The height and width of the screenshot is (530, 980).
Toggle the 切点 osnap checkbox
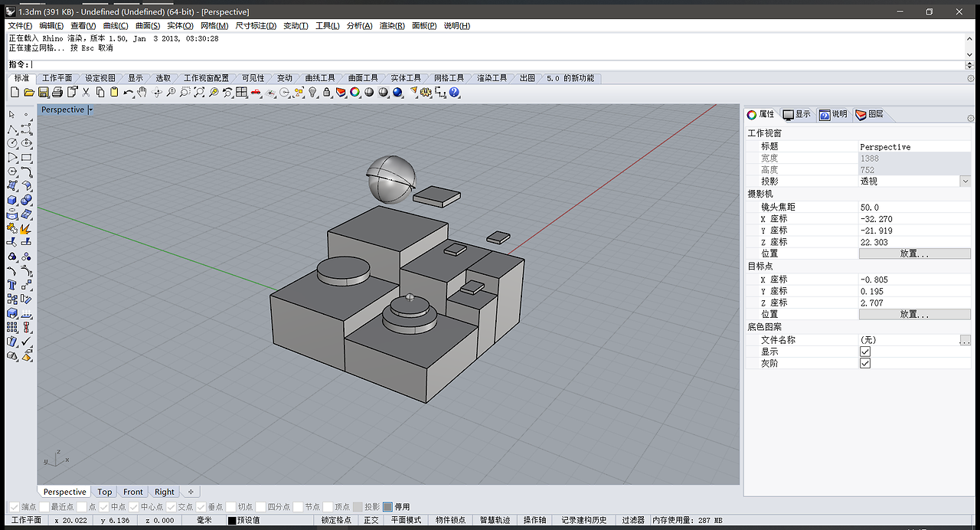pyautogui.click(x=231, y=507)
